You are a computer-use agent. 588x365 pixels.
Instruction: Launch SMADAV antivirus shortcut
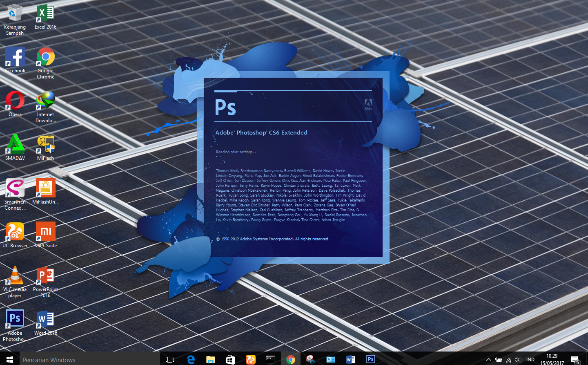[x=15, y=148]
